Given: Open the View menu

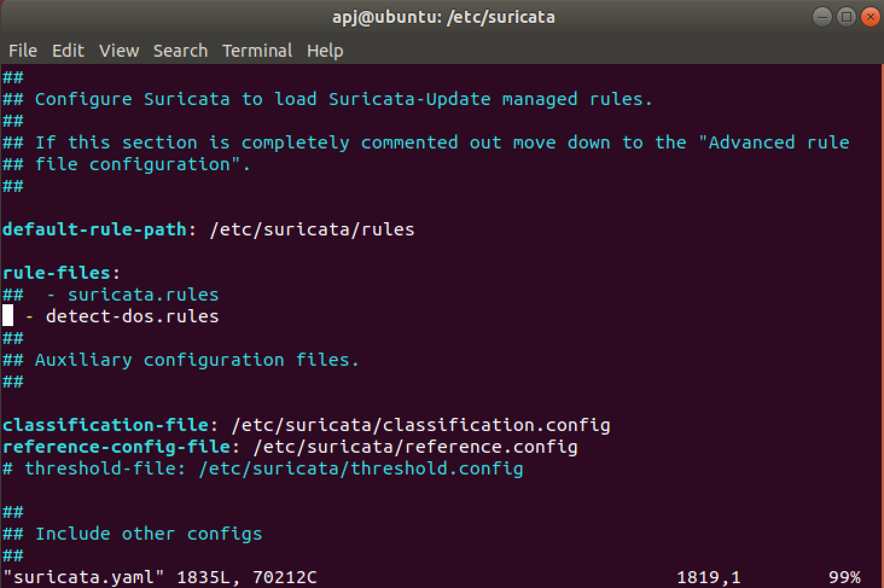Looking at the screenshot, I should coord(119,51).
